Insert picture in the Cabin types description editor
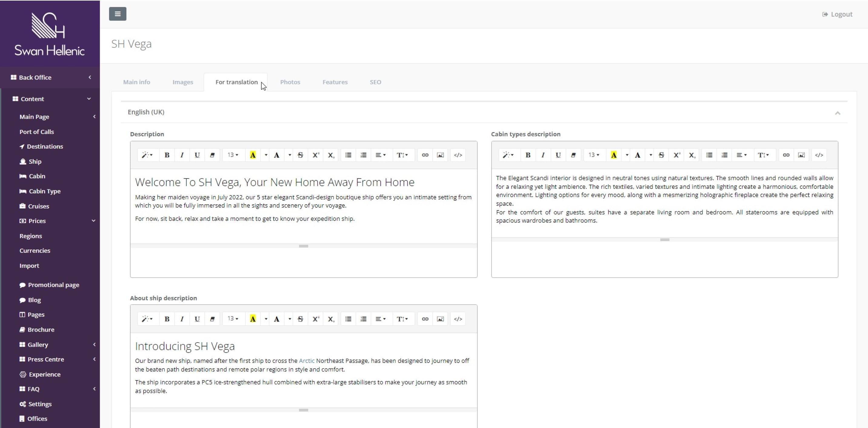Image resolution: width=868 pixels, height=428 pixels. coord(801,155)
